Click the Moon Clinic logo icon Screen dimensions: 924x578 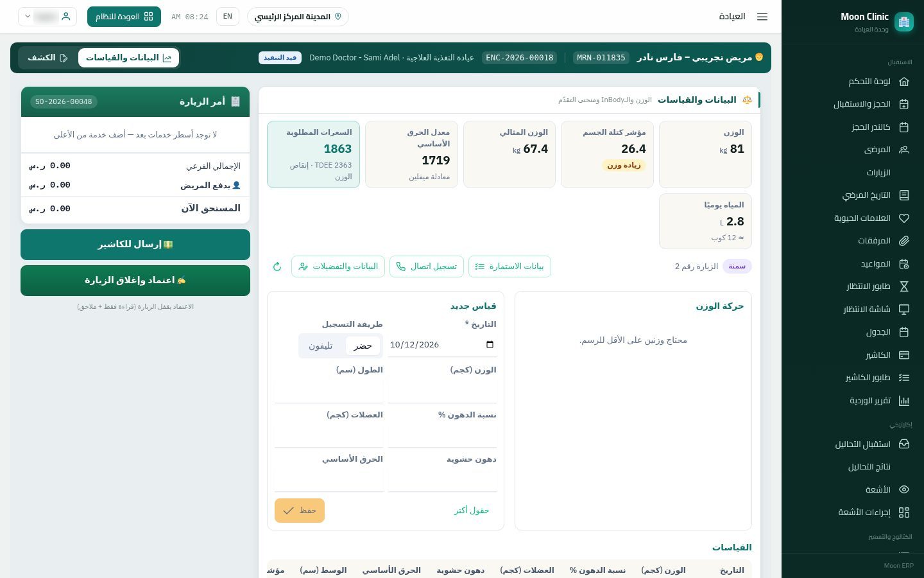click(903, 22)
